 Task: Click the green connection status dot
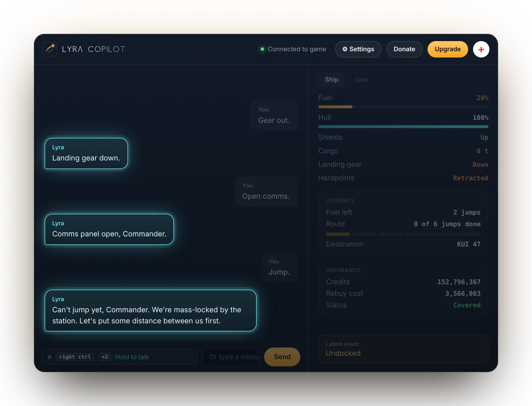click(x=262, y=49)
